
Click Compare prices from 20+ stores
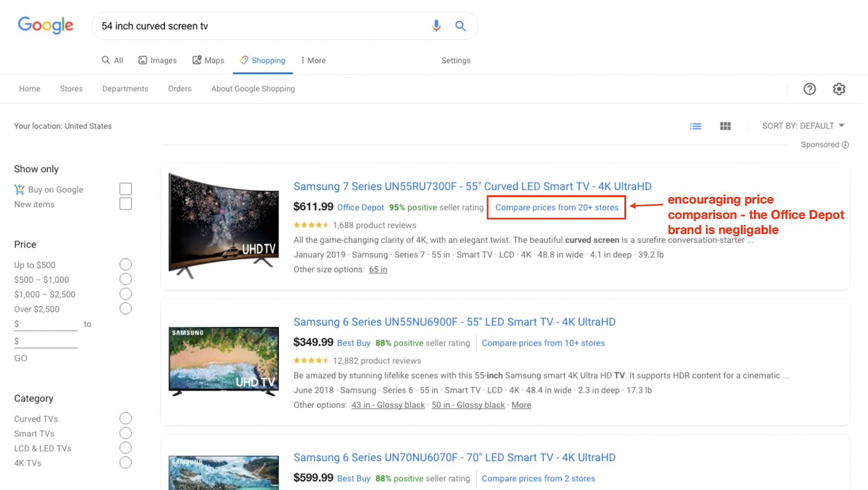pos(557,207)
